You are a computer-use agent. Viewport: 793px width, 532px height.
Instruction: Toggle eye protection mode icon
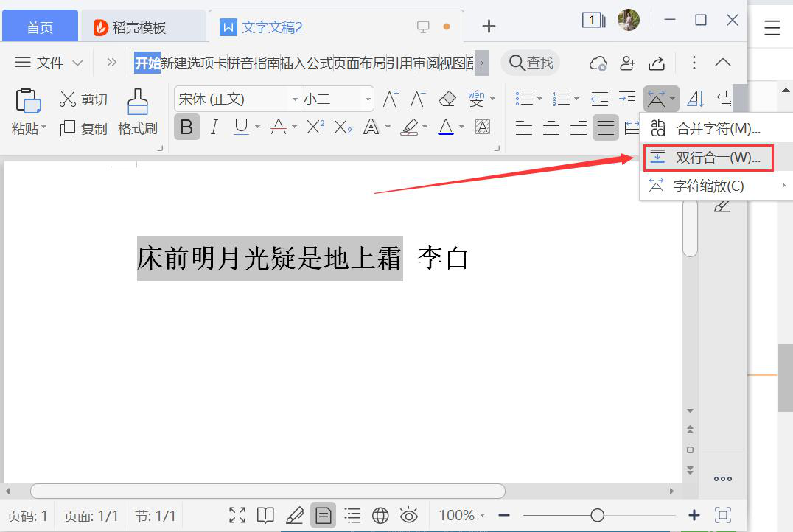tap(408, 515)
